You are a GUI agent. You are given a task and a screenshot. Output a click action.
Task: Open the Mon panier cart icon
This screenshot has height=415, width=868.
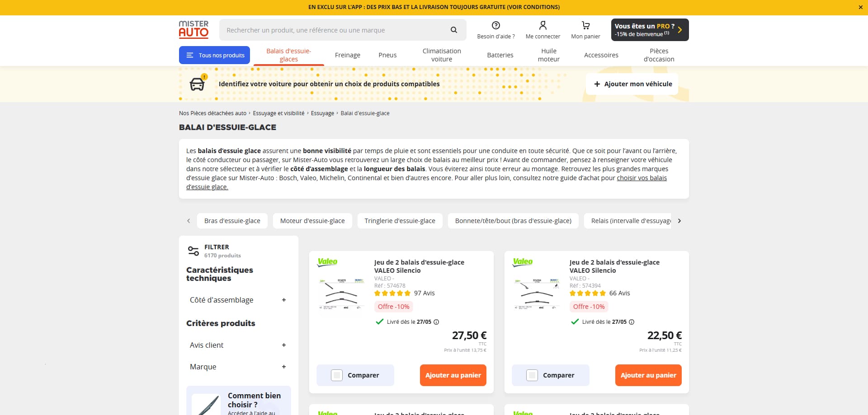point(586,25)
